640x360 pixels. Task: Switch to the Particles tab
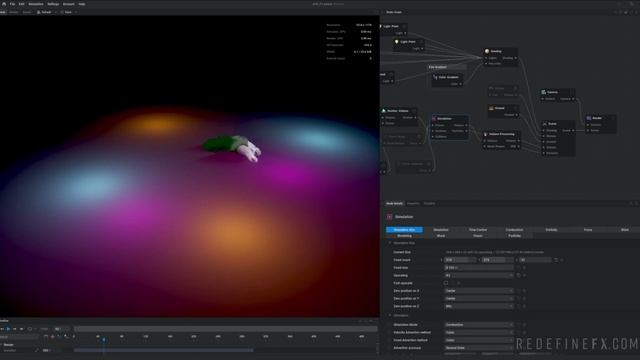click(514, 236)
